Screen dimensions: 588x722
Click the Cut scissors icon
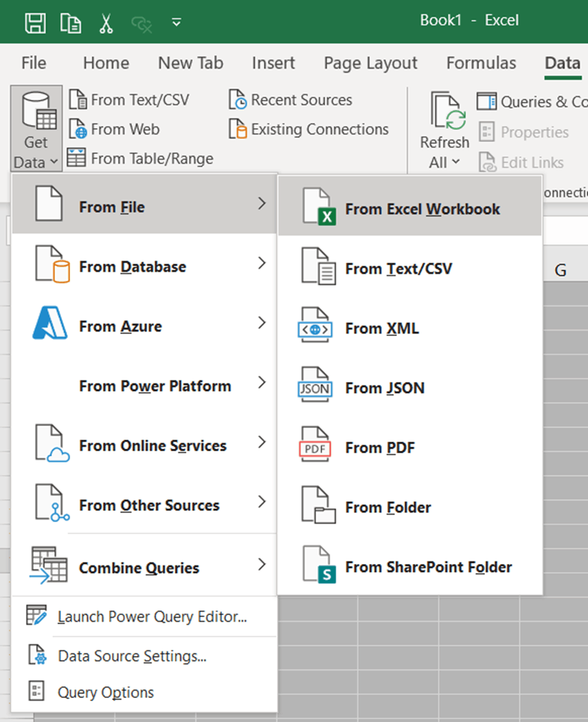pos(106,23)
